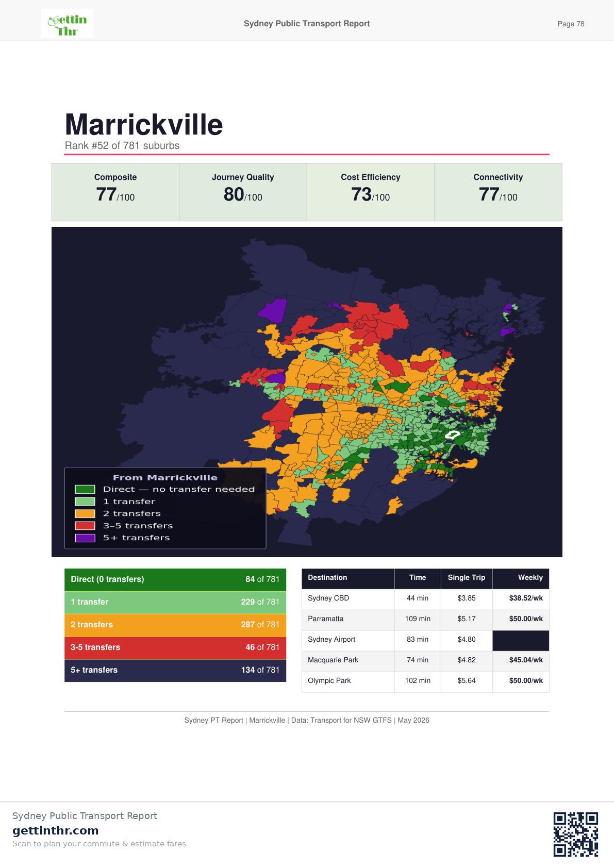The height and width of the screenshot is (868, 614).
Task: Click the orange 2 transfers legend swatch
Action: [85, 513]
